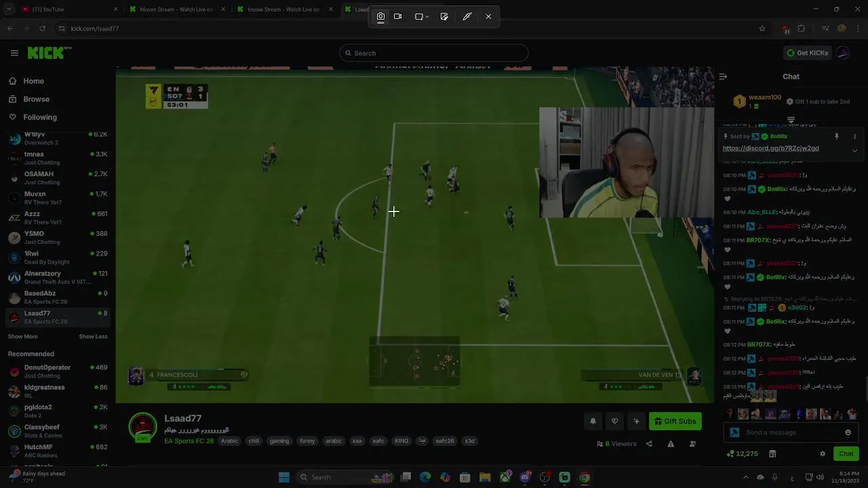Click the KING tag
The height and width of the screenshot is (488, 868).
click(x=401, y=441)
